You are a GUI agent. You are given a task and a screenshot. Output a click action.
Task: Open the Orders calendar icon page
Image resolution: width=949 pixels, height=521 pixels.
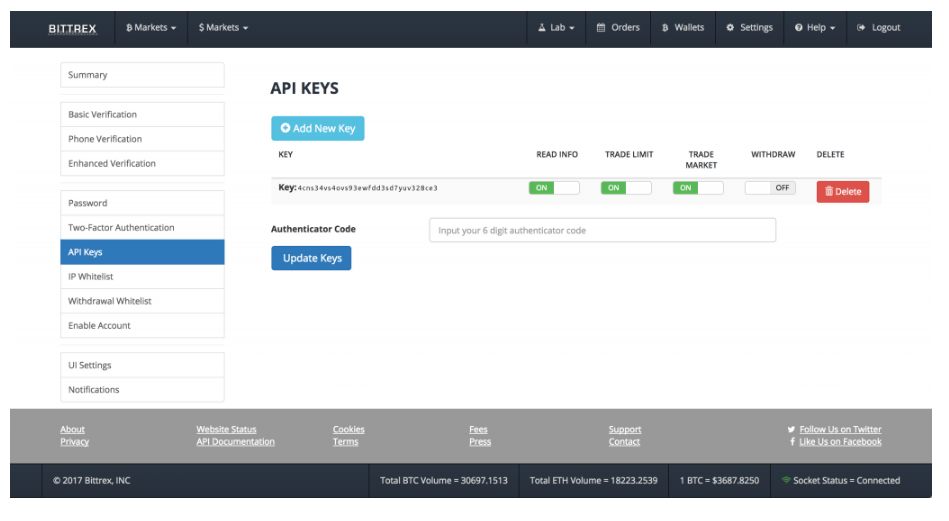click(x=601, y=28)
